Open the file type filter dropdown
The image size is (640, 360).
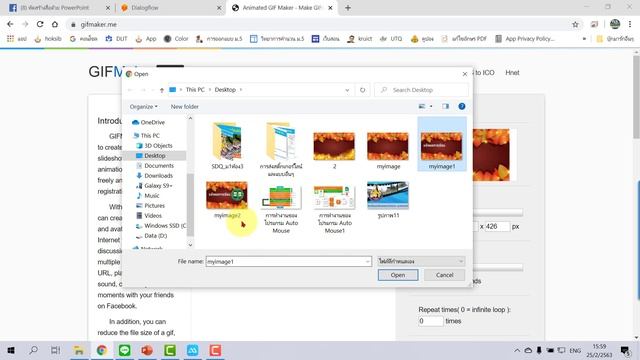point(421,261)
